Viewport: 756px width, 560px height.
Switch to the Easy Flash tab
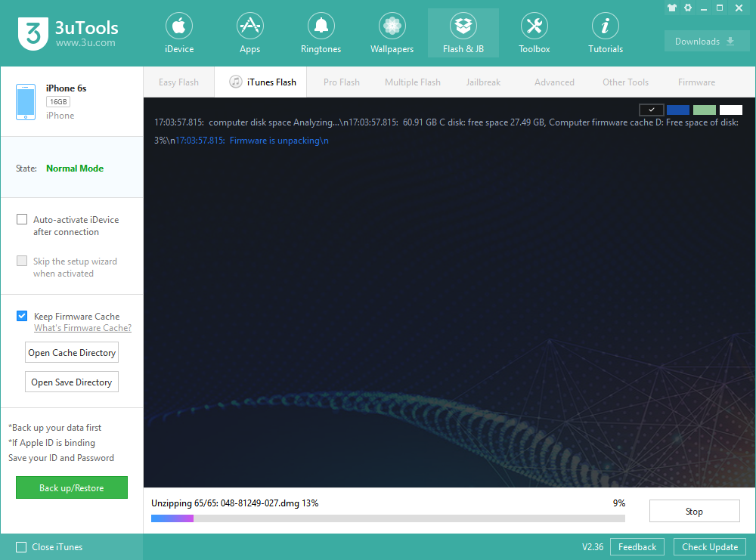coord(178,82)
